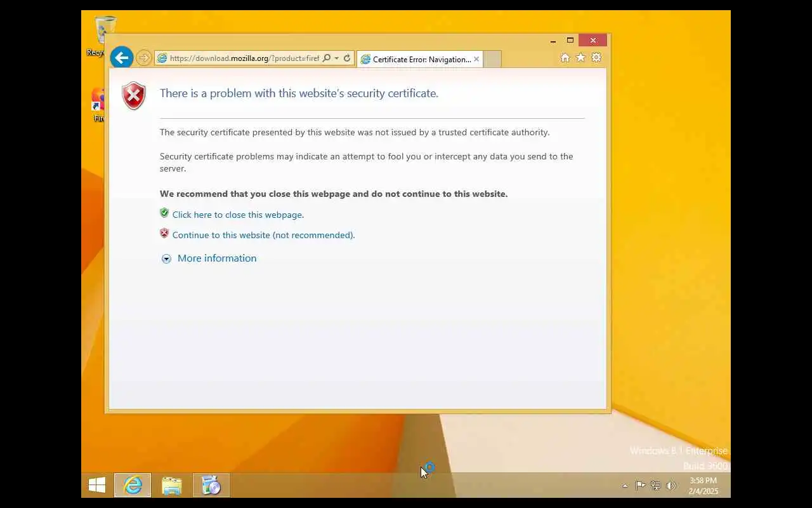Open the Tools gear menu
Image resolution: width=812 pixels, height=508 pixels.
point(596,58)
